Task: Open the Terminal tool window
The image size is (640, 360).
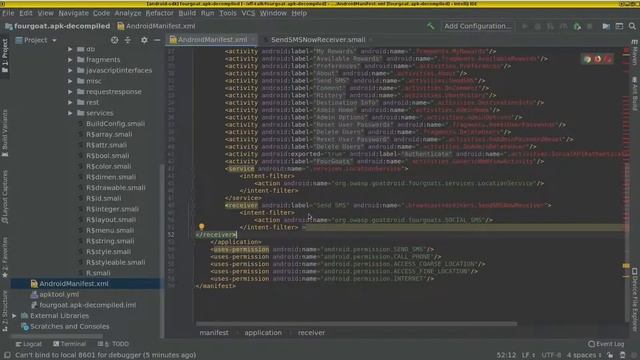Action: pos(69,344)
